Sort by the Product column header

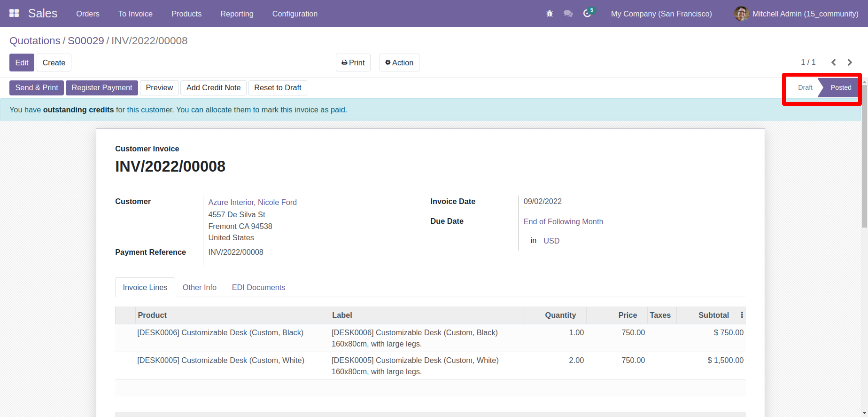point(232,315)
